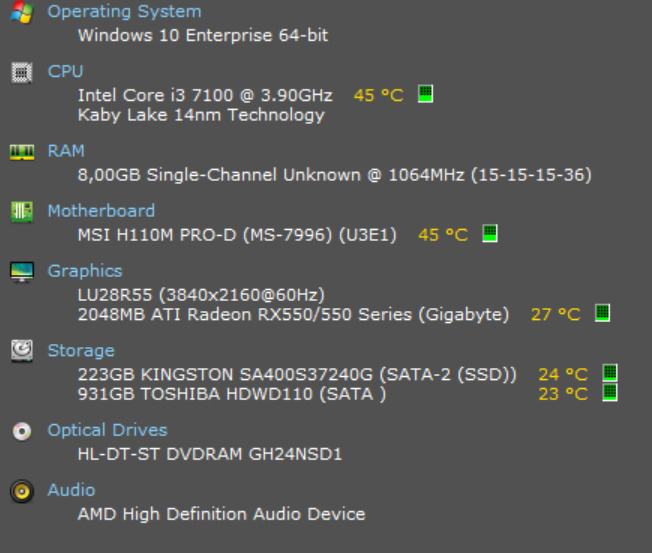Click the Motherboard section icon
The height and width of the screenshot is (553, 652).
coord(19,211)
